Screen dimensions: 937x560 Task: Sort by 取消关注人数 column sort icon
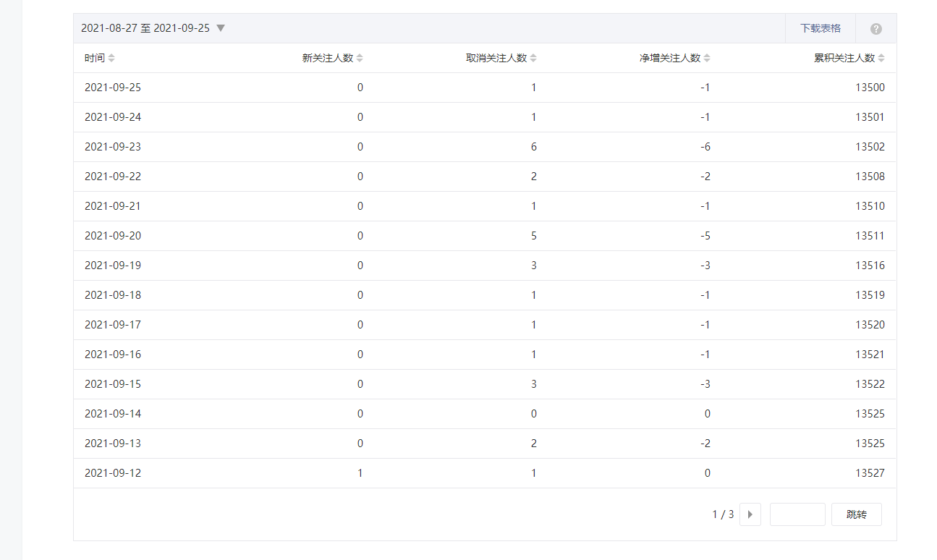533,58
